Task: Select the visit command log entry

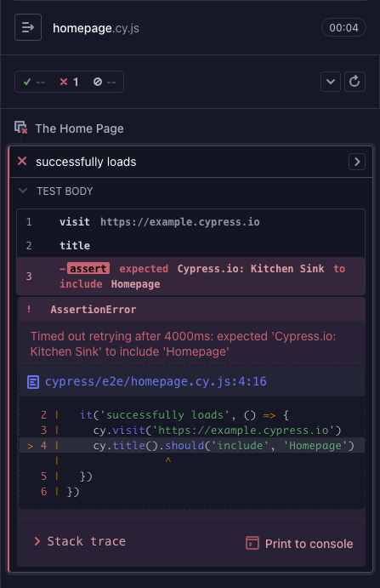Action: (190, 221)
